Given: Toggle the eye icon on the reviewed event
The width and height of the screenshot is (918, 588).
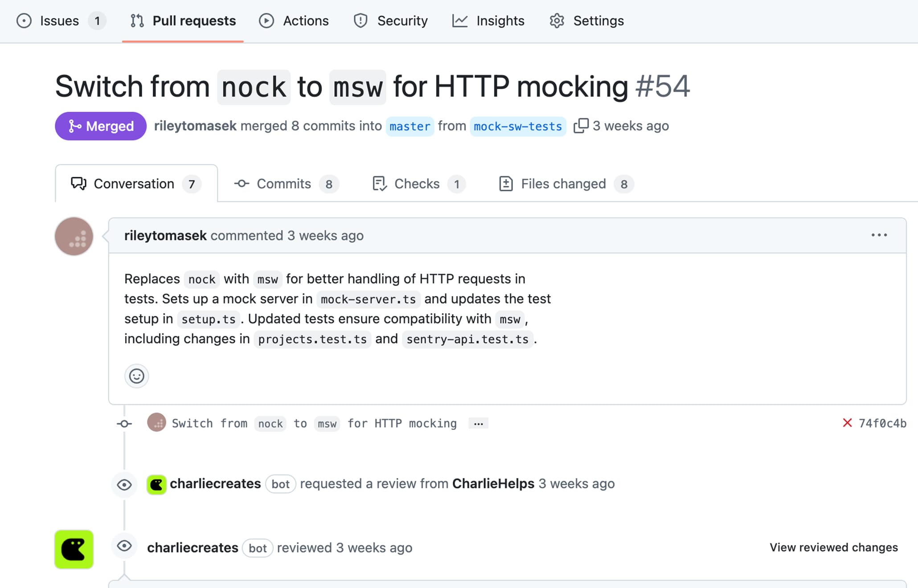Looking at the screenshot, I should tap(124, 546).
